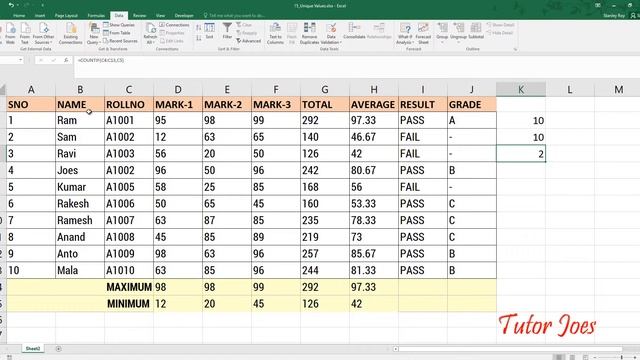The height and width of the screenshot is (360, 640).
Task: Toggle the Filter funnel button
Action: click(227, 31)
